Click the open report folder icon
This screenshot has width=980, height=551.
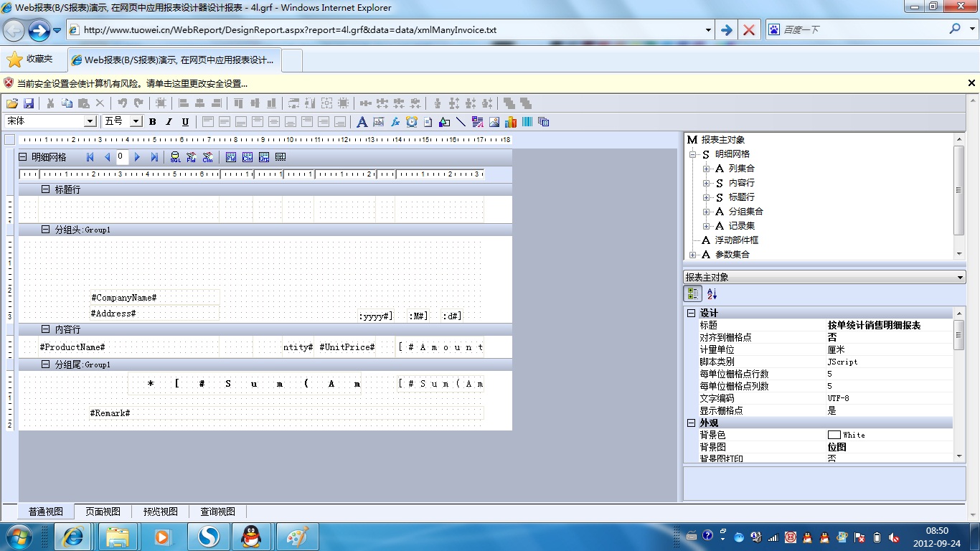pyautogui.click(x=11, y=103)
